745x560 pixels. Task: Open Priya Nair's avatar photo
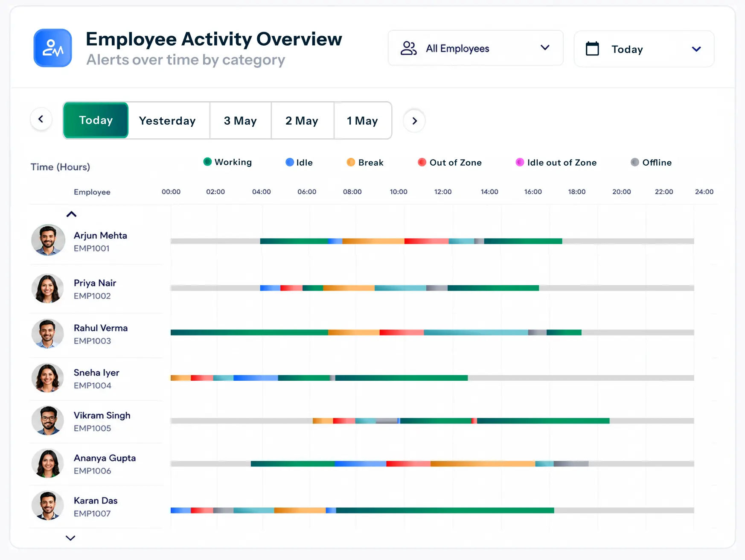(48, 289)
